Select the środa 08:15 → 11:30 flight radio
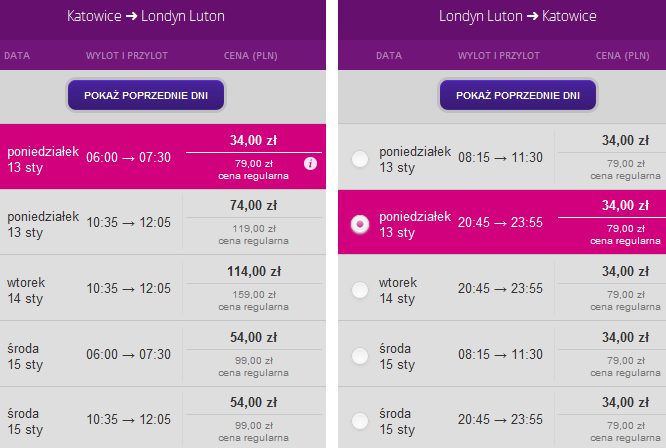 point(359,355)
